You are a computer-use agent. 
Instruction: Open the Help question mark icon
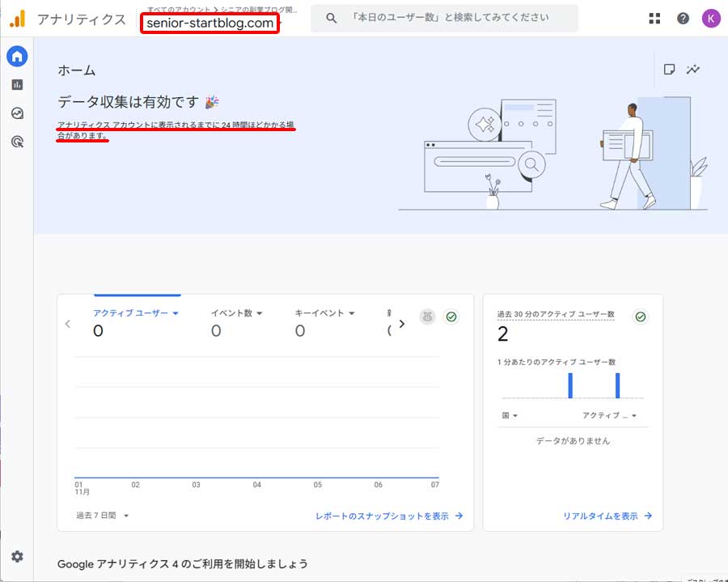(x=682, y=18)
